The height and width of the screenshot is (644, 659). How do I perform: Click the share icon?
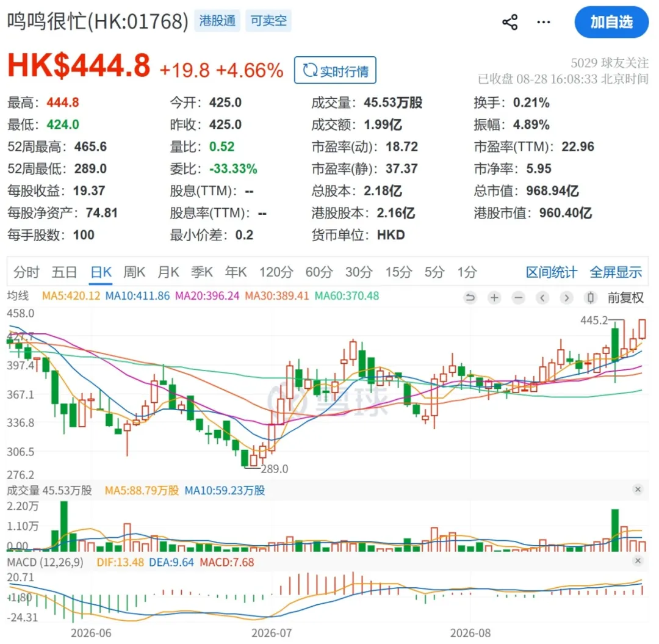point(510,22)
